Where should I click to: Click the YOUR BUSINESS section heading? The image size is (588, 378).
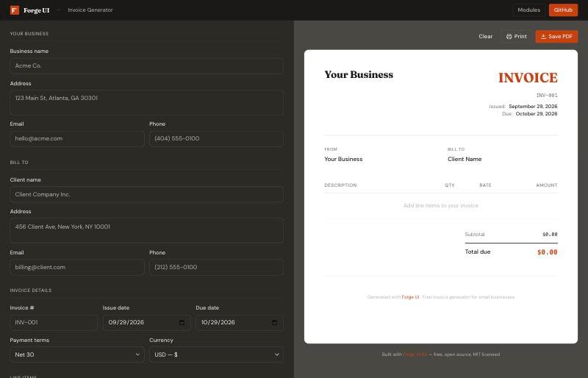pyautogui.click(x=29, y=34)
